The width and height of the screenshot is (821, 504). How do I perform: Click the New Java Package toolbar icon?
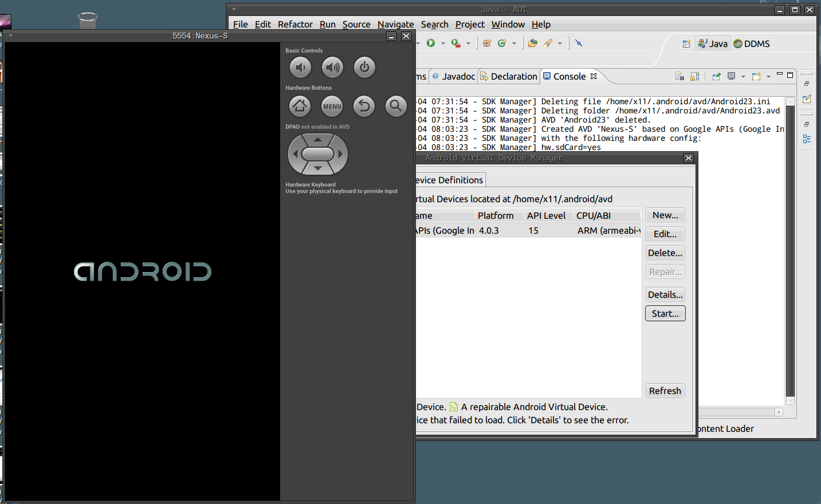[487, 43]
